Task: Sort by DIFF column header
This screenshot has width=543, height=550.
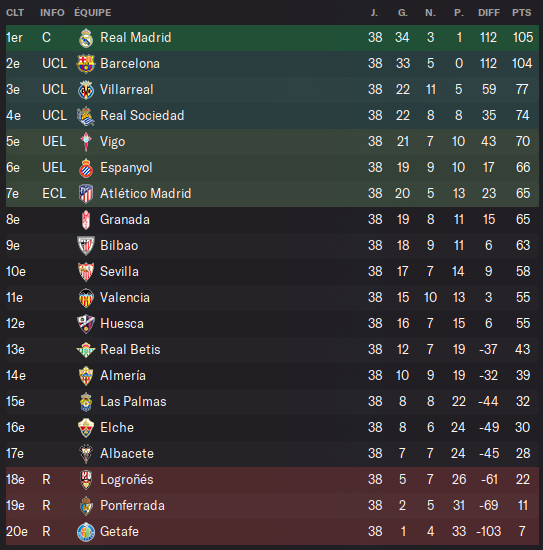Action: click(489, 13)
